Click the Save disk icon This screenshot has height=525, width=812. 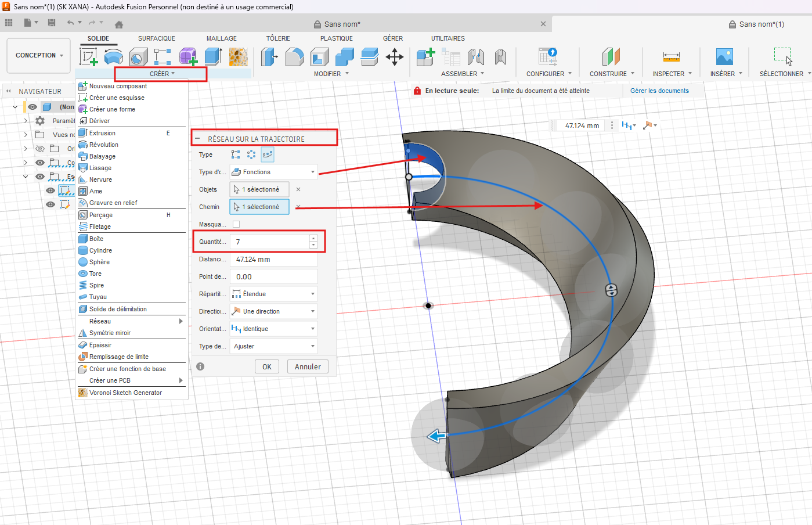[x=52, y=23]
